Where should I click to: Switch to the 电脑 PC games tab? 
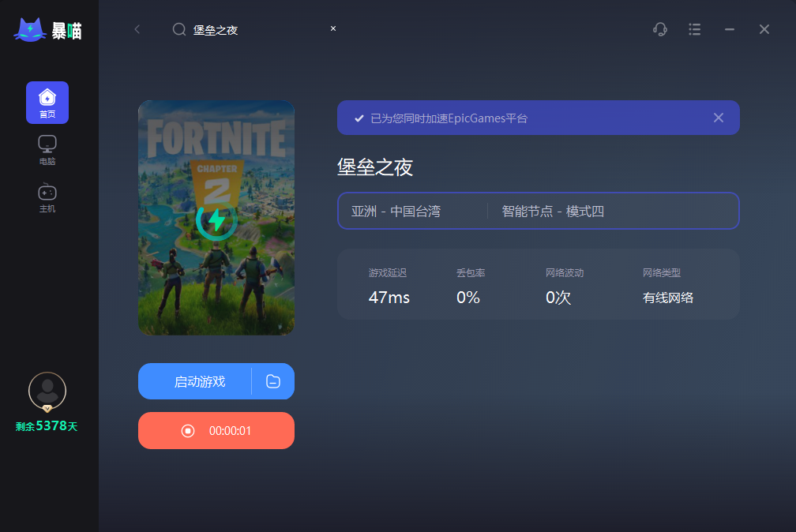47,150
